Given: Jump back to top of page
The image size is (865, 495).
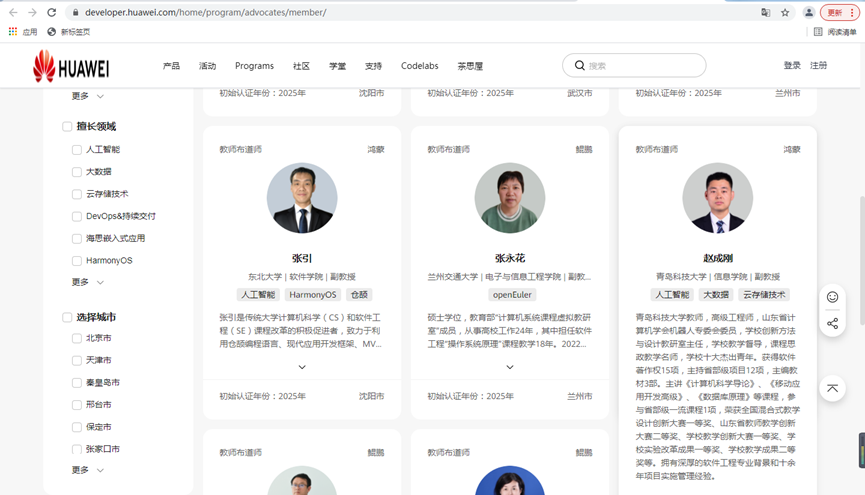Looking at the screenshot, I should (832, 388).
